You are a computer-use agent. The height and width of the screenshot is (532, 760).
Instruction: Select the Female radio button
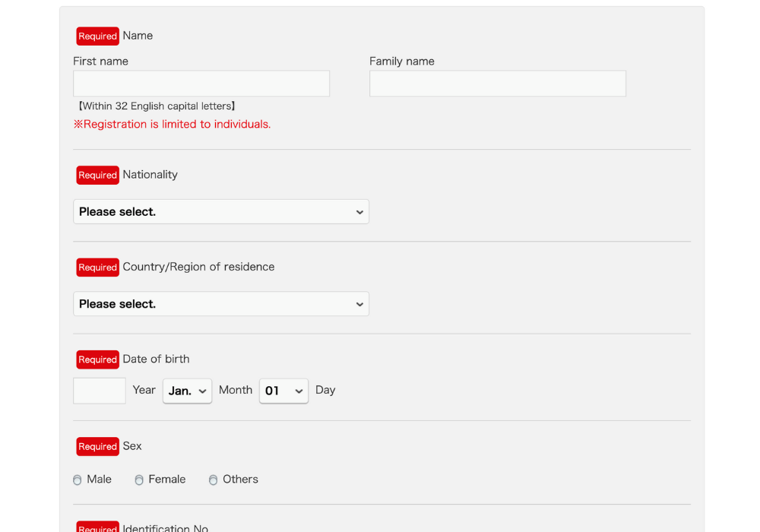tap(139, 480)
